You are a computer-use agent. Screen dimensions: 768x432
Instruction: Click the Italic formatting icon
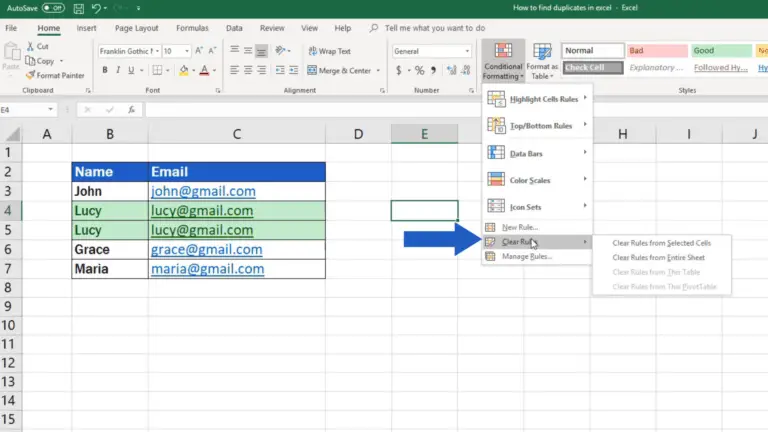(119, 70)
